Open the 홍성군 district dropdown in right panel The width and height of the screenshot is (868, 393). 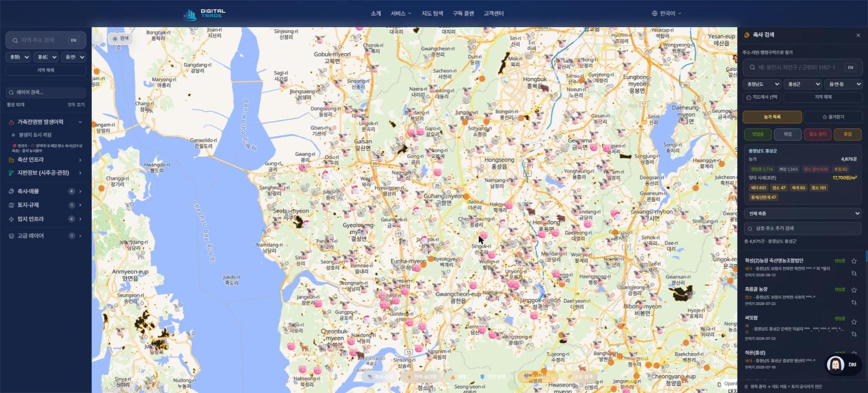pyautogui.click(x=803, y=84)
